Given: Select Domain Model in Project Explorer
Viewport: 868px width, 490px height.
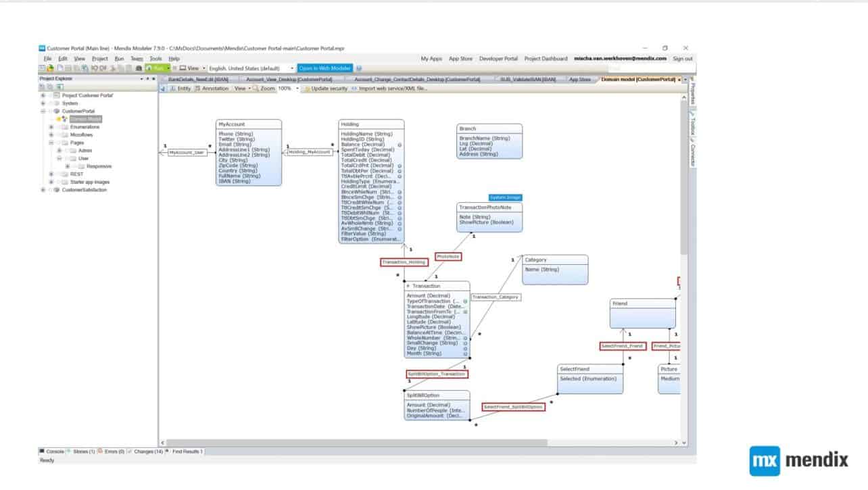Looking at the screenshot, I should (x=86, y=119).
